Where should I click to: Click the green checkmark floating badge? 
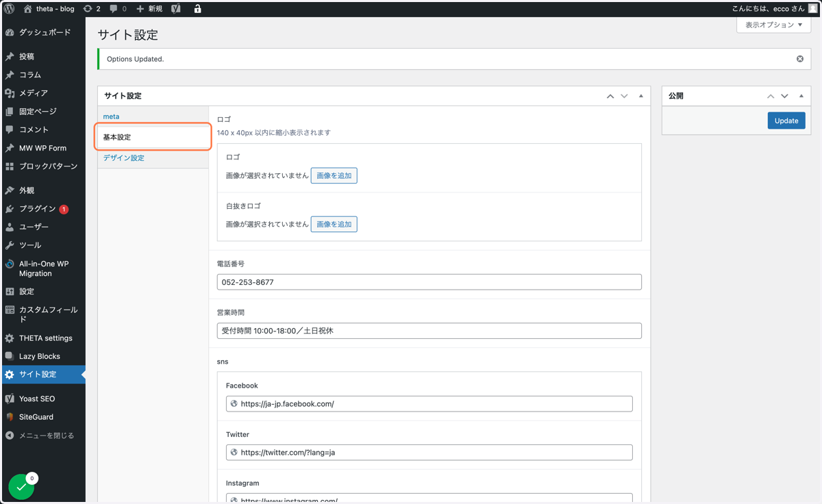click(21, 487)
